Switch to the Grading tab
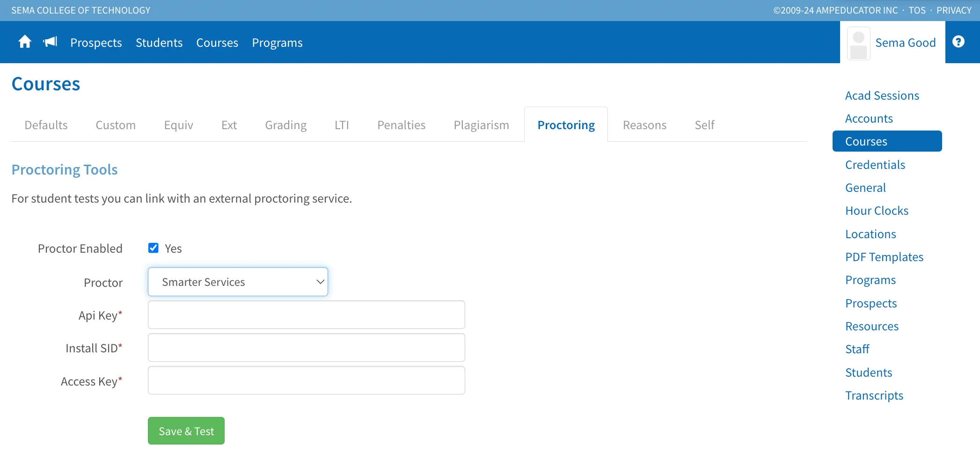 coord(285,125)
